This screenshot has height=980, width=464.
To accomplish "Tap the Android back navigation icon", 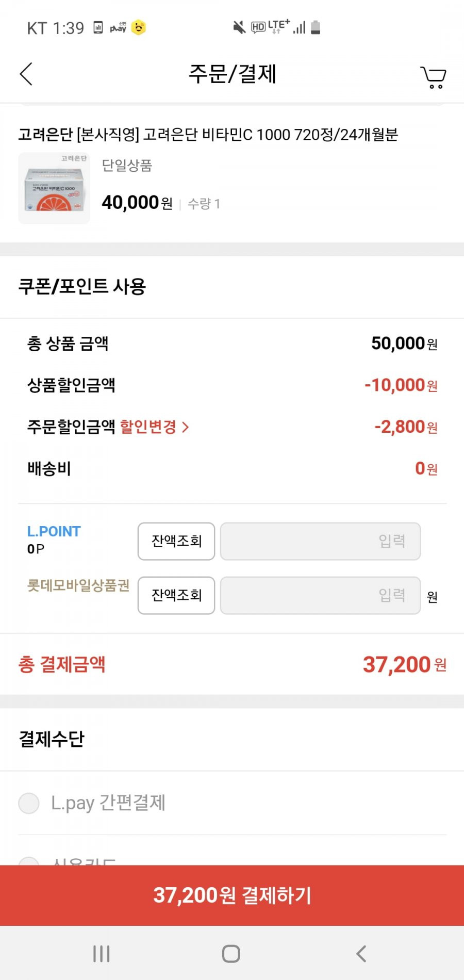I will [x=361, y=954].
